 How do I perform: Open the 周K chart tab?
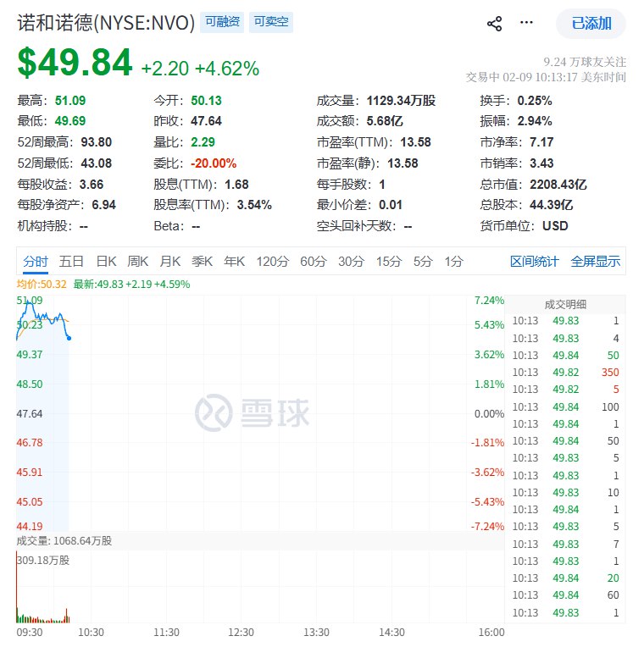pyautogui.click(x=138, y=262)
